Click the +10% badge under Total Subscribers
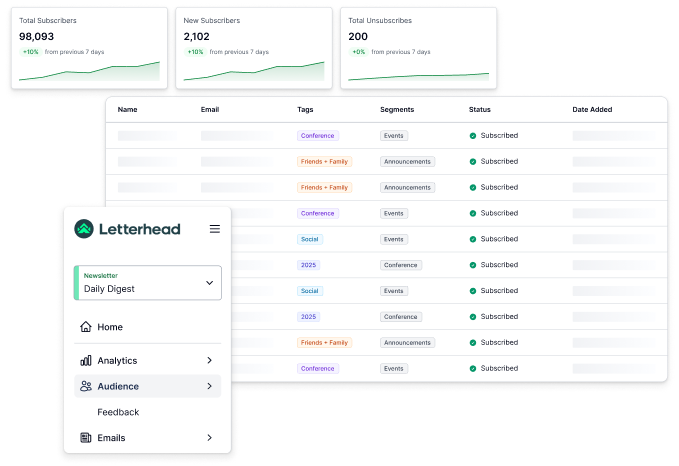The height and width of the screenshot is (466, 679). click(x=30, y=52)
